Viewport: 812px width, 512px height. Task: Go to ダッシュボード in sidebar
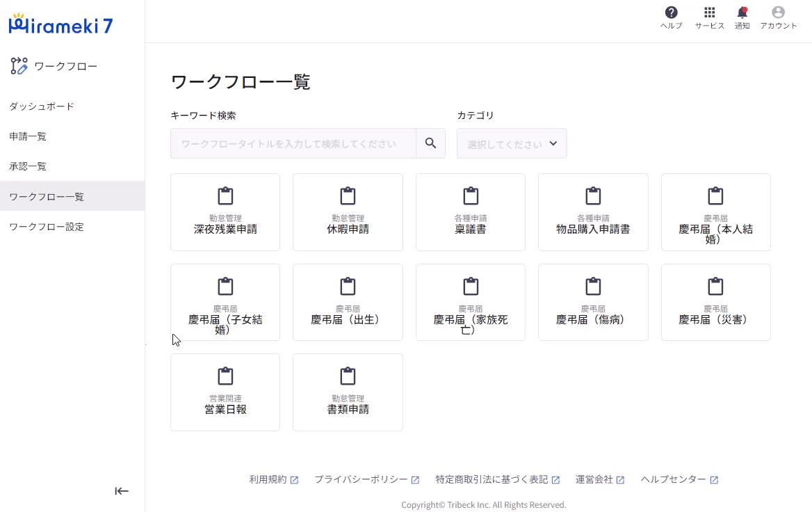[42, 106]
